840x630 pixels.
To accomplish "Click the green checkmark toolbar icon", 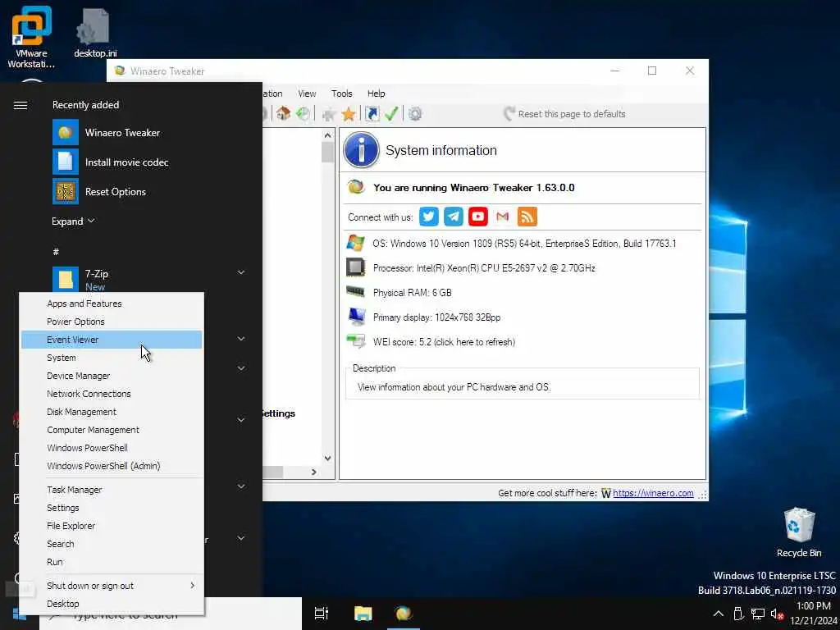I will click(x=391, y=113).
